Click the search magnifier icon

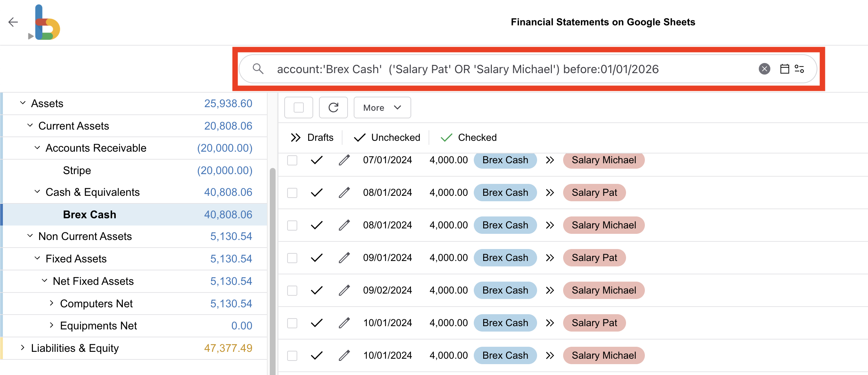click(x=259, y=69)
